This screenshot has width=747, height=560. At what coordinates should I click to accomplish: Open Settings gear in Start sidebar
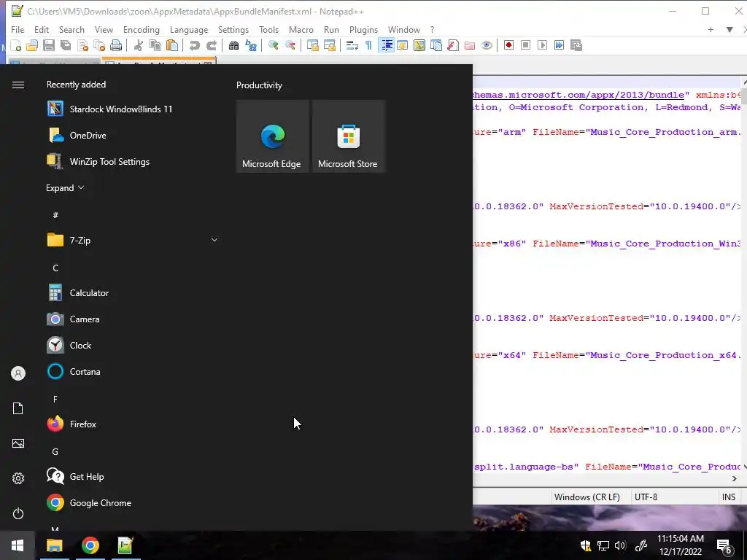18,478
